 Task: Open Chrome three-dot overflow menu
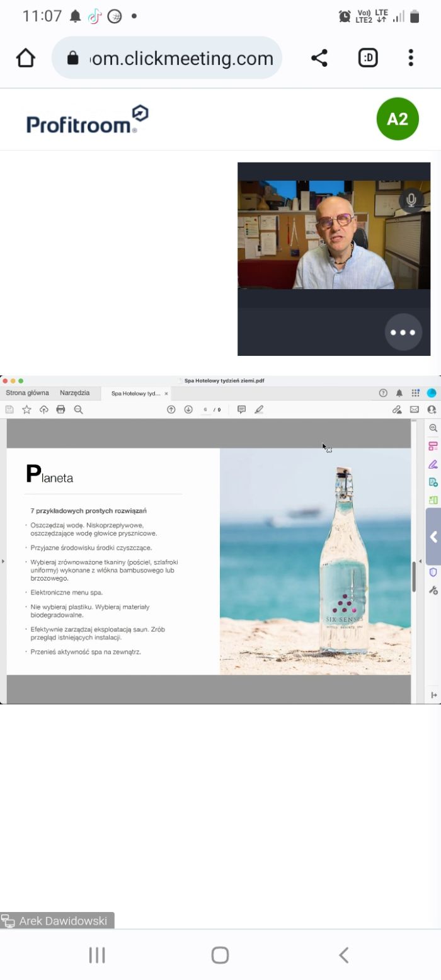coord(411,58)
